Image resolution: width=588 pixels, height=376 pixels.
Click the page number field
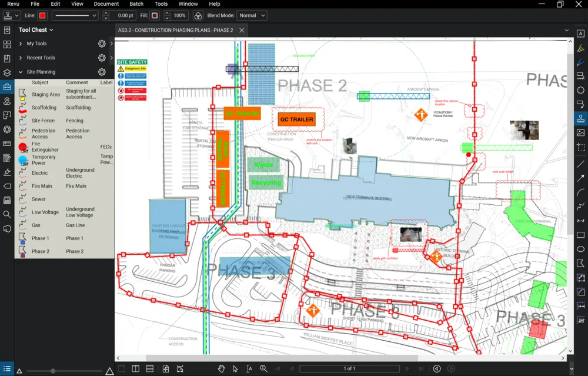pos(349,369)
